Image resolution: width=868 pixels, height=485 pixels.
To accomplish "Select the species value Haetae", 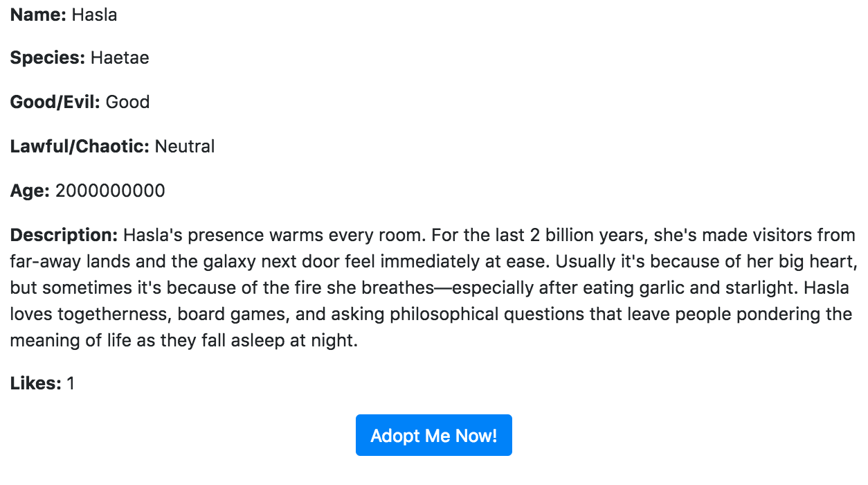I will [120, 58].
